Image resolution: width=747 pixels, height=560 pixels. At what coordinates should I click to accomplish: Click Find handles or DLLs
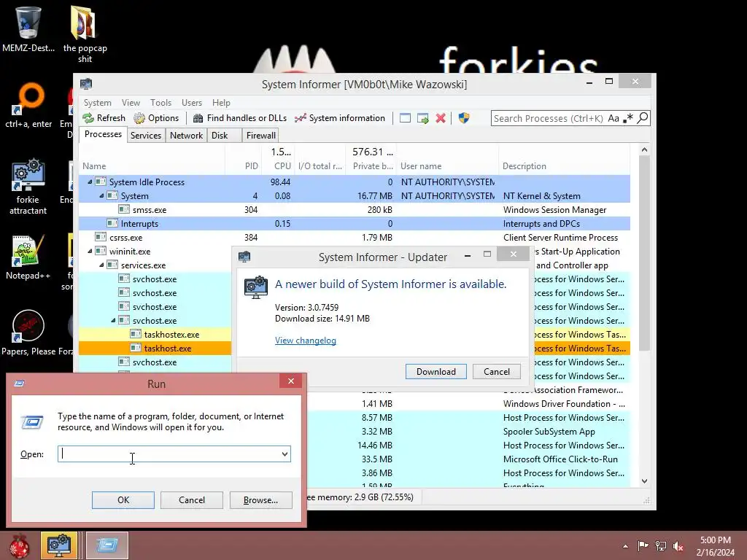tap(239, 118)
